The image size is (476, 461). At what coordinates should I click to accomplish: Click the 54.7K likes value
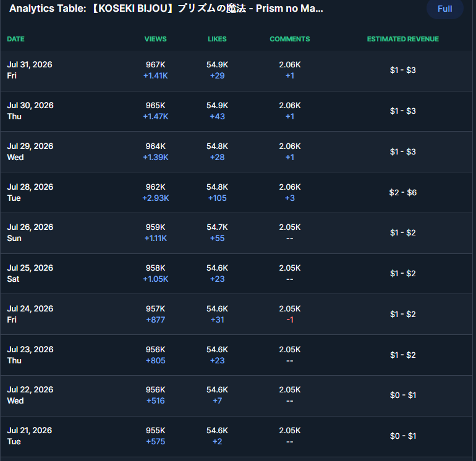pyautogui.click(x=218, y=227)
